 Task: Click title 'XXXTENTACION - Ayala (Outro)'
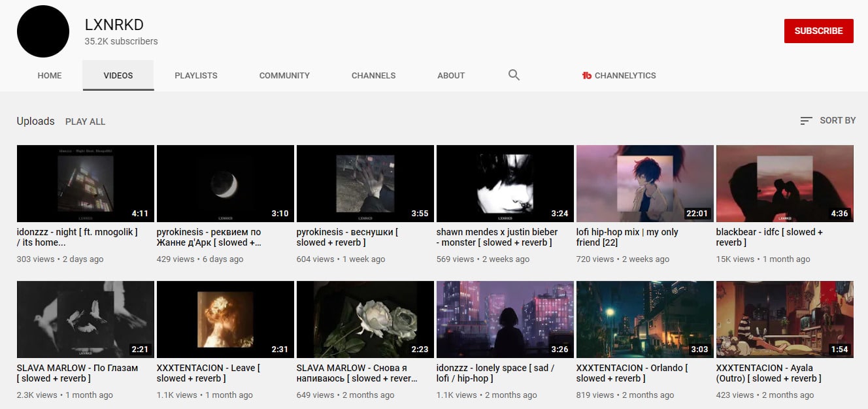[x=769, y=373]
